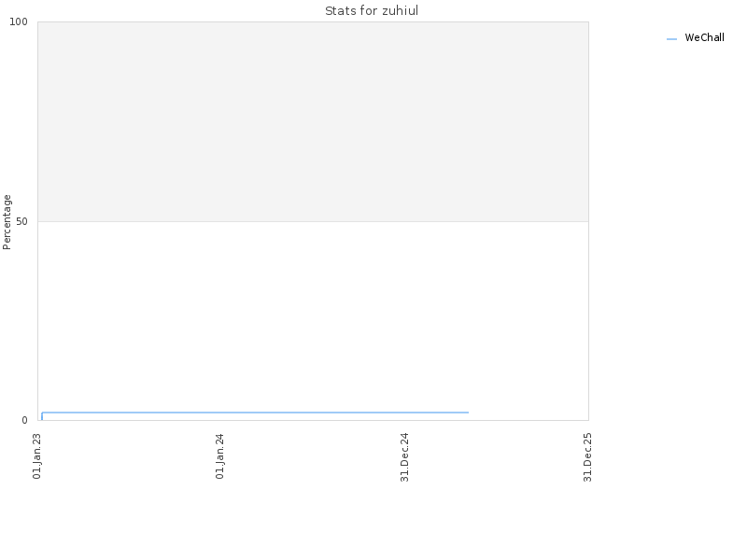Click the middle of the WeChall data line

coord(255,413)
